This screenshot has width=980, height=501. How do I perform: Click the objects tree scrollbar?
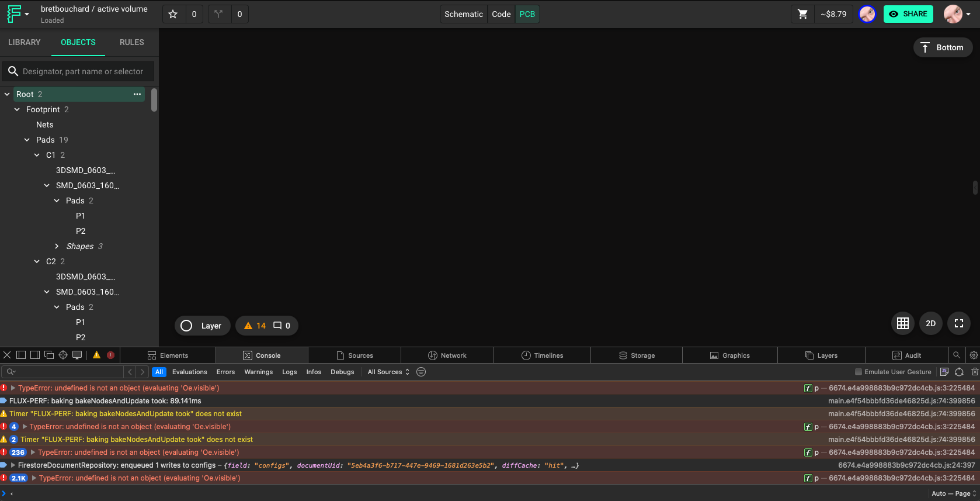click(154, 100)
